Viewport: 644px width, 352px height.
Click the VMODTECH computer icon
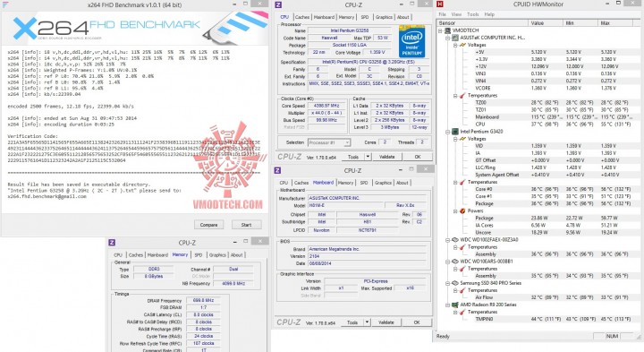point(447,30)
